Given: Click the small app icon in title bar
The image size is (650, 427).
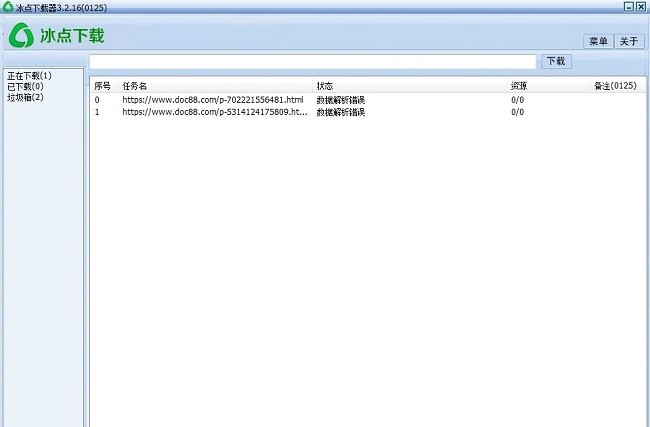Looking at the screenshot, I should pyautogui.click(x=8, y=7).
